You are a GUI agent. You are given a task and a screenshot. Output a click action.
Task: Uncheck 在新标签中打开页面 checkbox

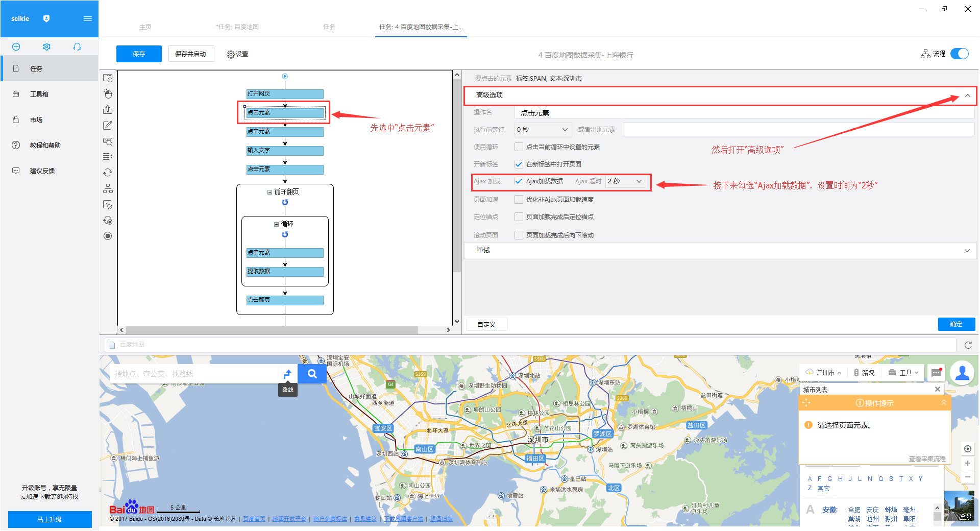(519, 164)
